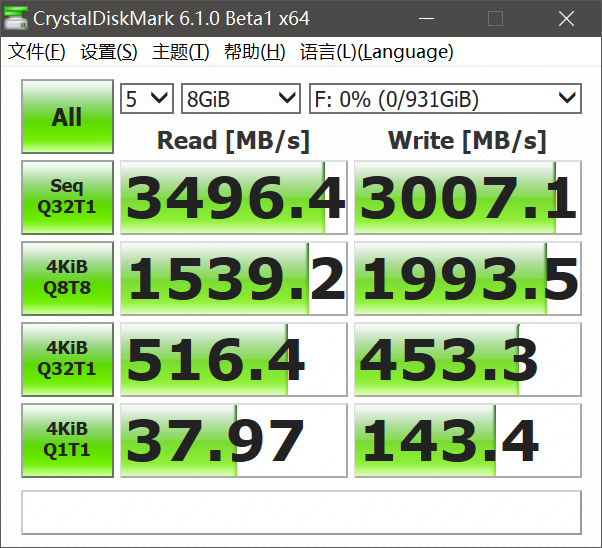Click the Seq write result 3007.1

(x=467, y=198)
